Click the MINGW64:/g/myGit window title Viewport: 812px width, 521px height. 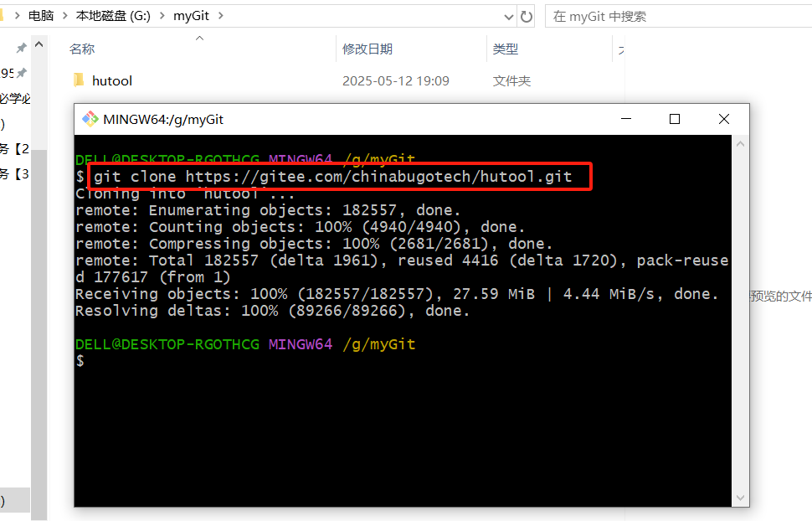click(163, 119)
